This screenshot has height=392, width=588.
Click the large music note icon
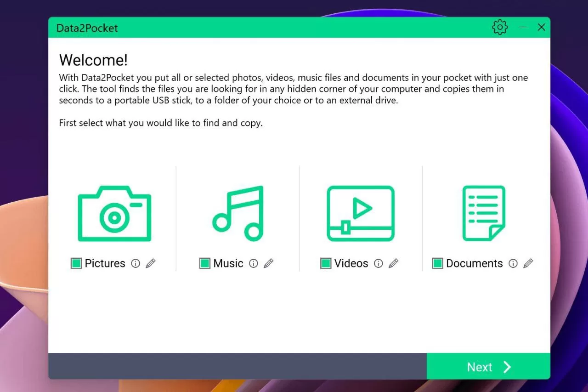coord(238,213)
